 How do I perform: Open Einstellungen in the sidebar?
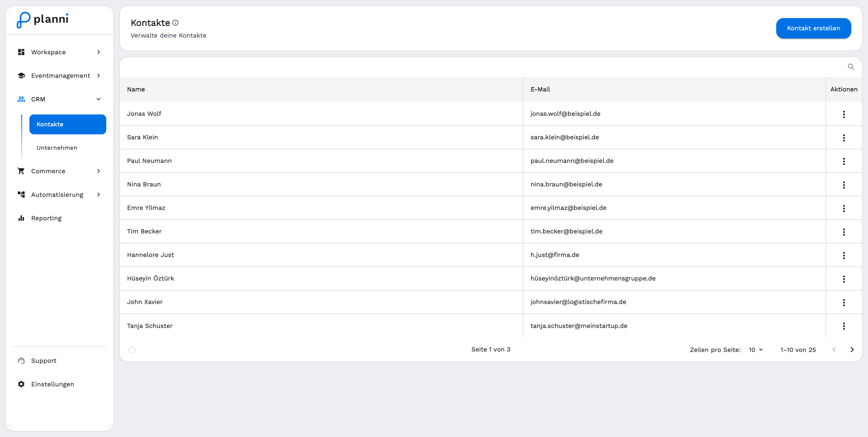(x=59, y=384)
